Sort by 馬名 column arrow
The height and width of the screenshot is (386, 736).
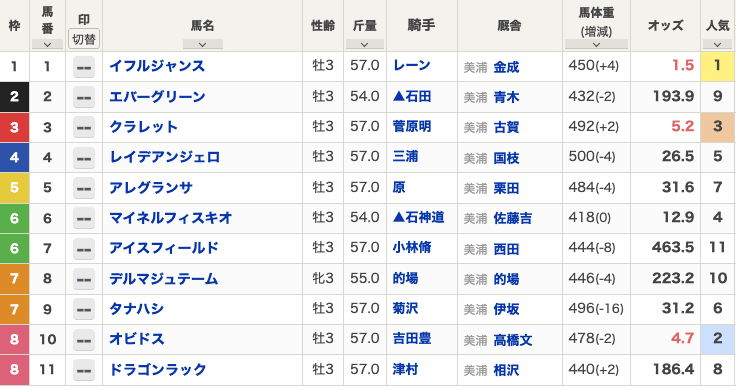(x=203, y=45)
